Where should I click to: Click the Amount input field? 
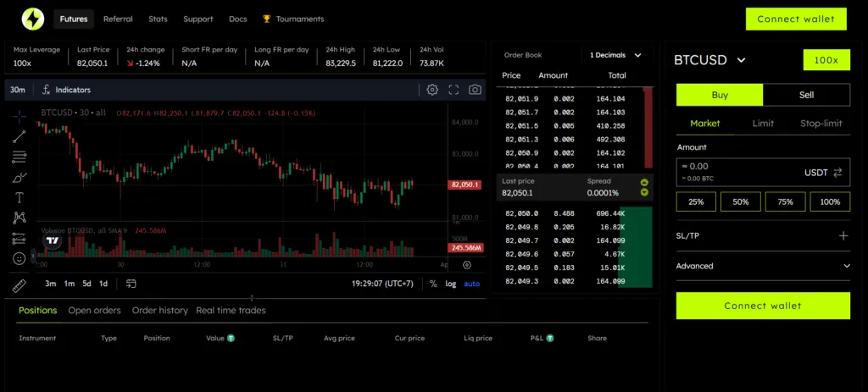[763, 171]
